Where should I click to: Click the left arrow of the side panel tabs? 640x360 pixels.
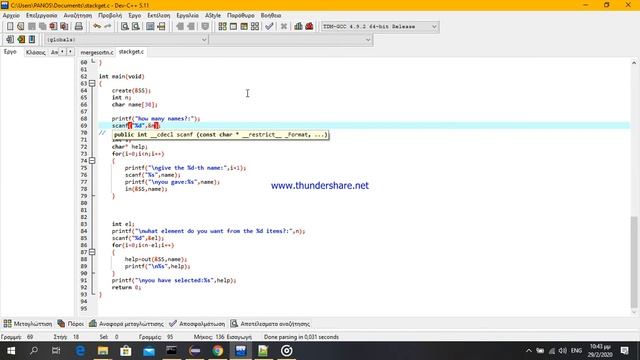pos(62,52)
